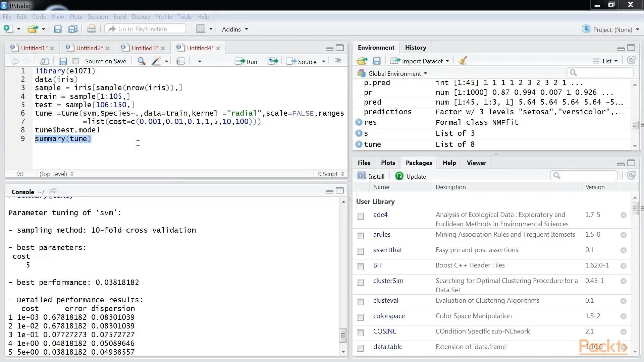Viewport: 644px width, 362px height.
Task: Open the code tools magic wand
Action: tap(156, 61)
